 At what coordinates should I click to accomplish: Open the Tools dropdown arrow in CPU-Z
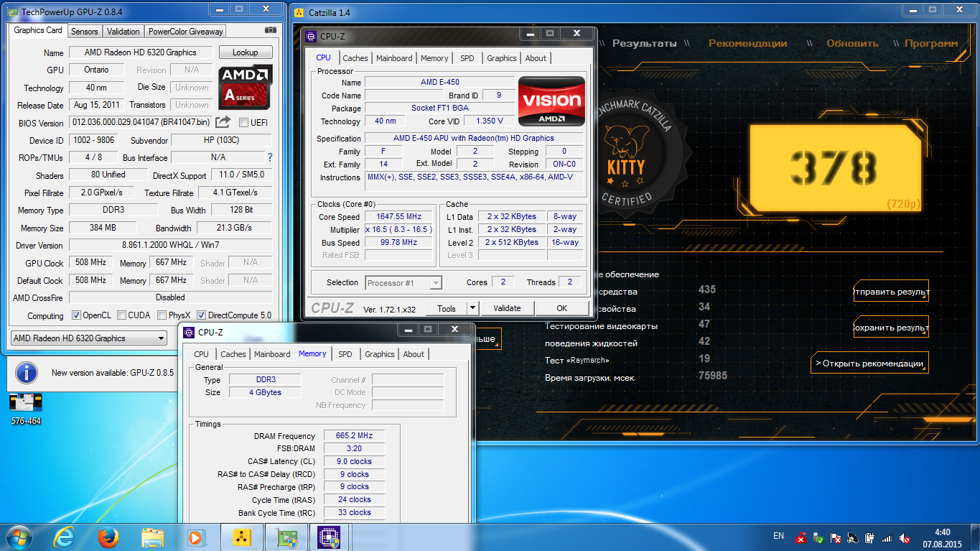tap(472, 308)
